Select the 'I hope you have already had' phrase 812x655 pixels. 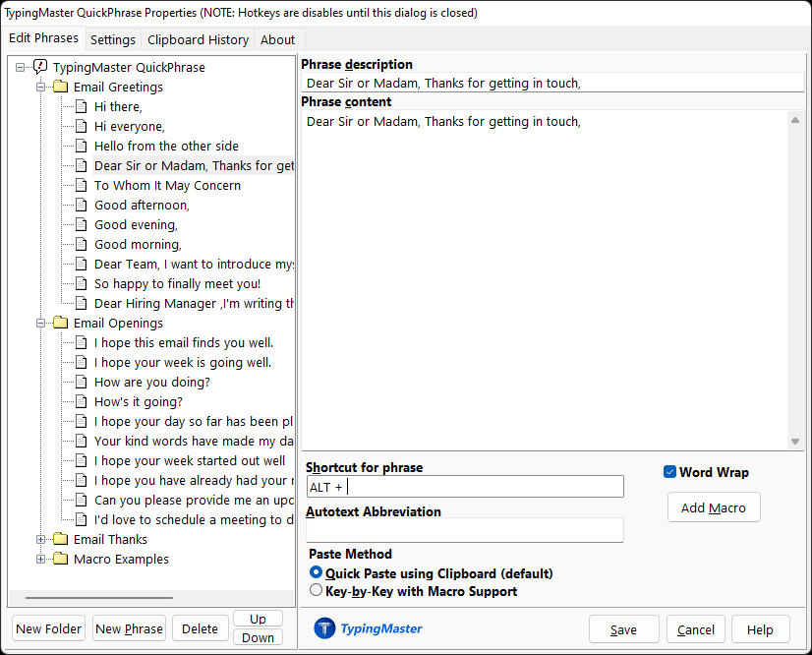tap(193, 480)
